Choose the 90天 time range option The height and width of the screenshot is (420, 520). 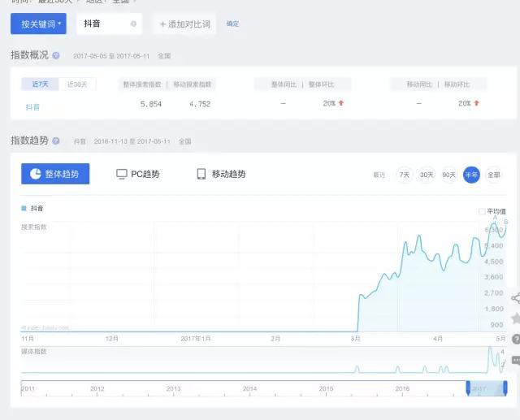point(449,175)
